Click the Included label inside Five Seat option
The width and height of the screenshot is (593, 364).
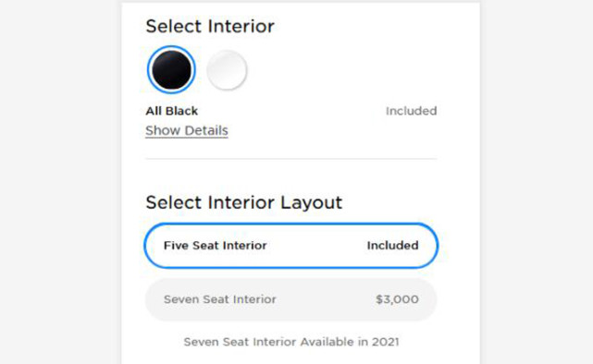coord(392,246)
